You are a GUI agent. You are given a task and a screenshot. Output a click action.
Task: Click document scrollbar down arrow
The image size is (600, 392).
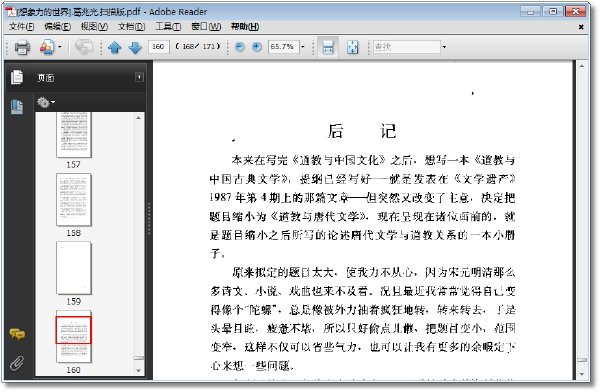(x=582, y=374)
